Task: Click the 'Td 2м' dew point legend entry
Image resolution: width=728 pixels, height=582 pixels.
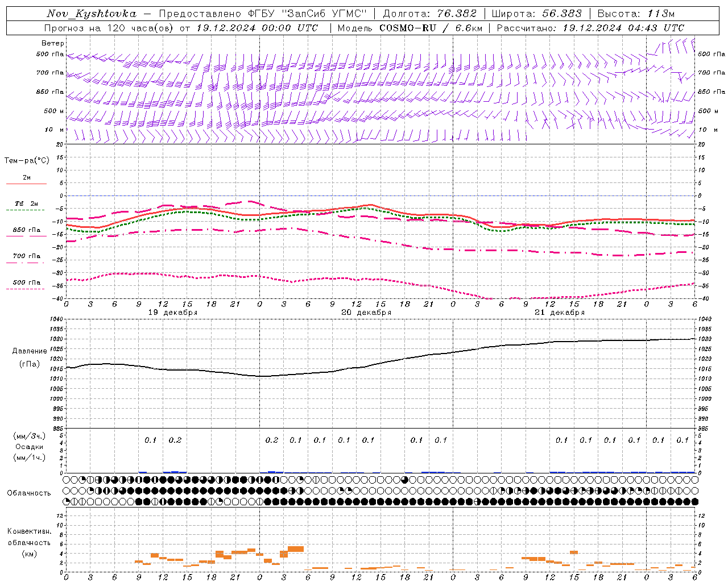Action: tap(27, 203)
